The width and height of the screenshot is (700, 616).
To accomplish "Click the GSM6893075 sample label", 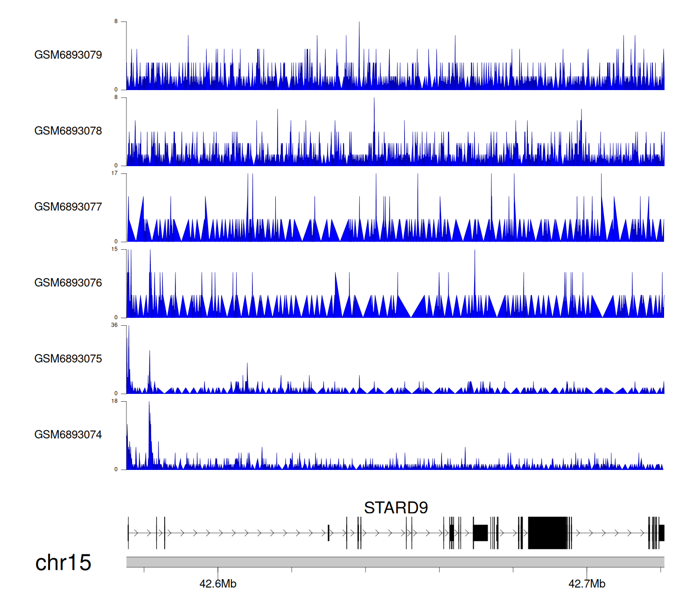I will [68, 359].
